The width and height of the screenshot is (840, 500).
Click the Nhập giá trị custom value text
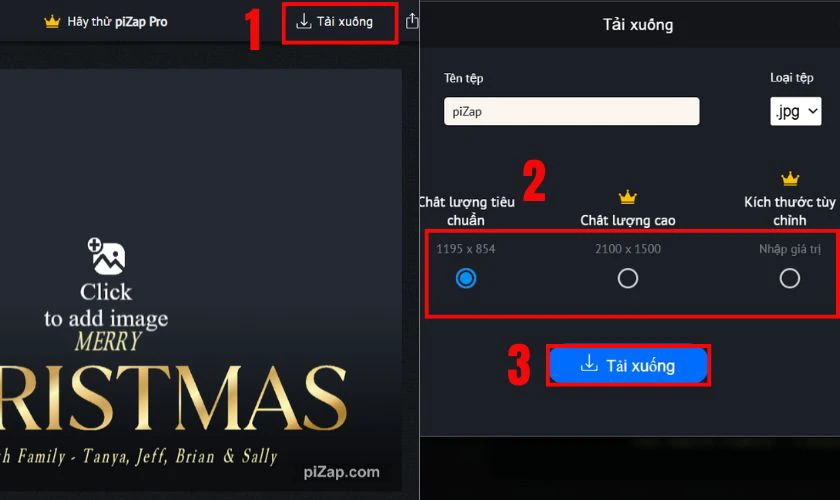(x=790, y=249)
